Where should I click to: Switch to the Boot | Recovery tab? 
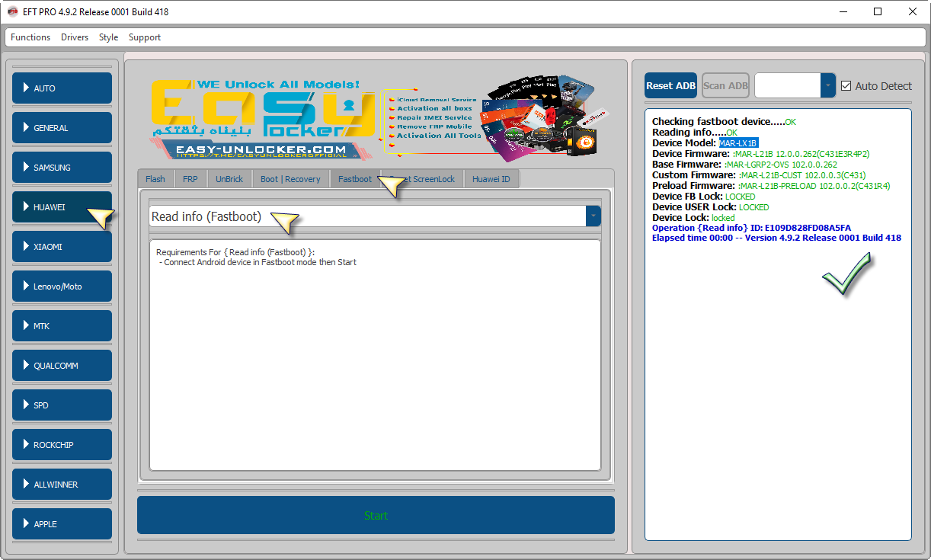(290, 179)
